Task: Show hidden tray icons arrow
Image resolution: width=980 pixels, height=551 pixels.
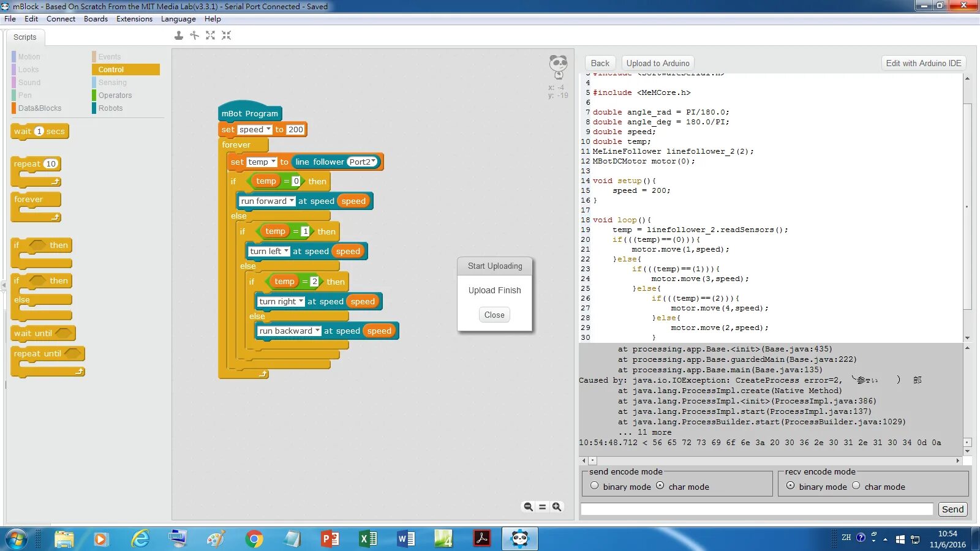Action: (x=885, y=540)
